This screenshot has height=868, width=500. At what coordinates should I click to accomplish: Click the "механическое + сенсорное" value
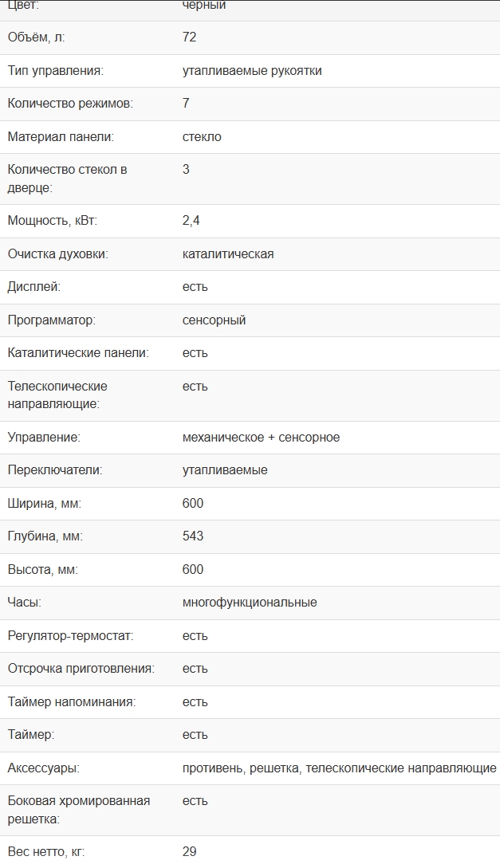coord(261,438)
